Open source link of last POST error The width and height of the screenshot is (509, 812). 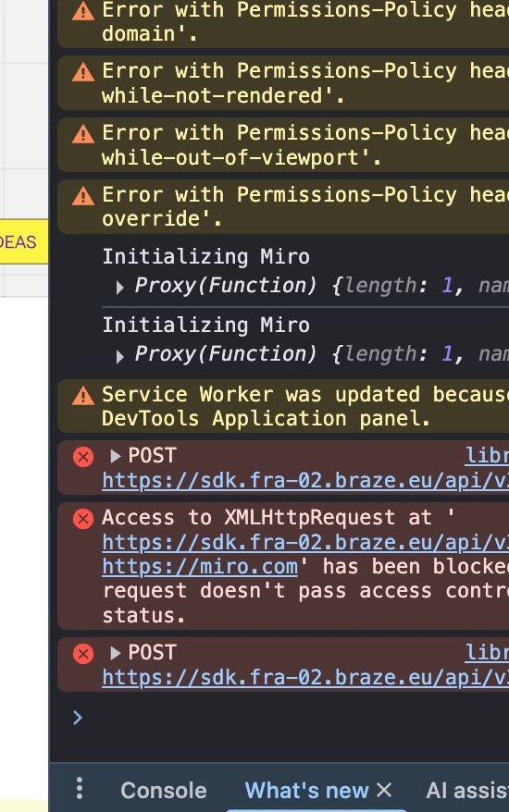pyautogui.click(x=487, y=653)
